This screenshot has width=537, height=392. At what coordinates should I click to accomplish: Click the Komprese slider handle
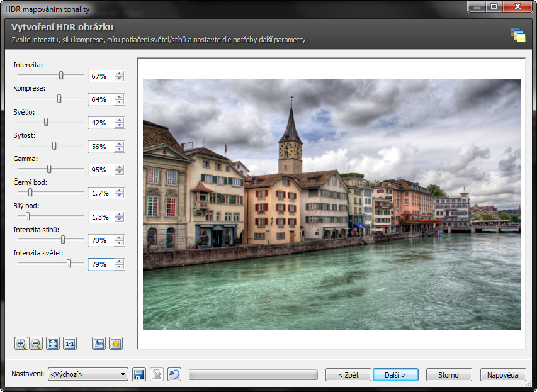click(59, 99)
